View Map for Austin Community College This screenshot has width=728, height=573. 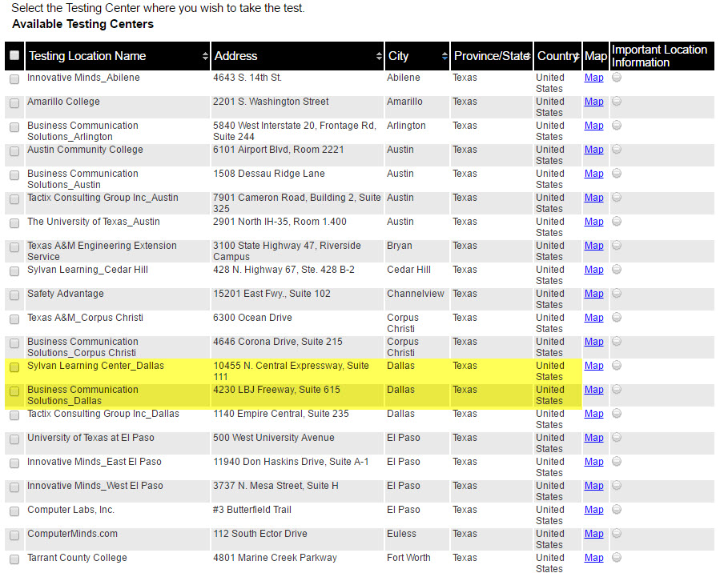(593, 150)
